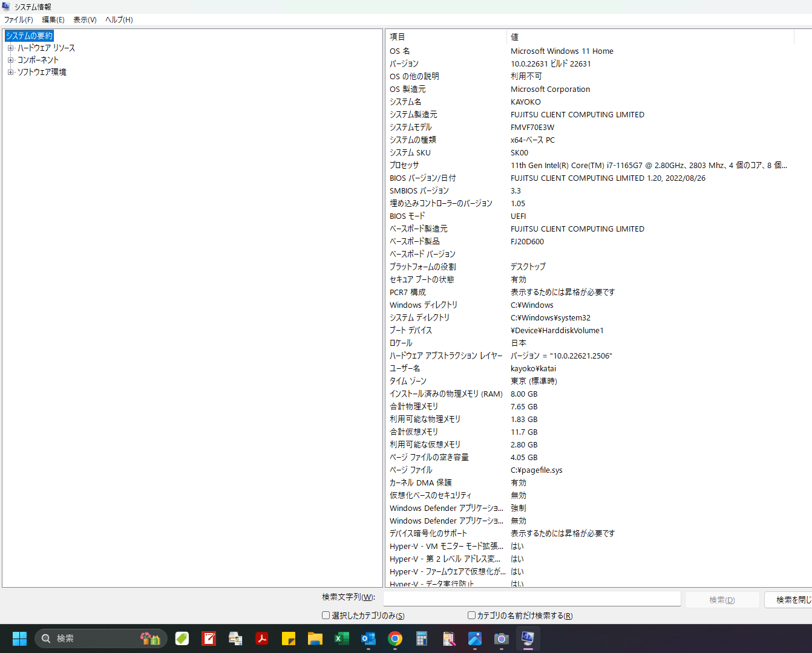
Task: Open Adobe Acrobat from the taskbar
Action: coord(262,638)
